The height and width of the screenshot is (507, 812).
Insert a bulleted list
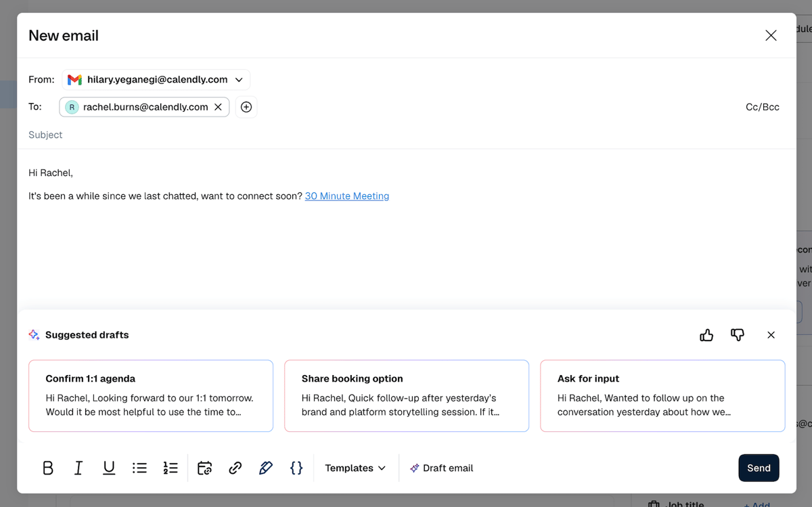coord(139,468)
